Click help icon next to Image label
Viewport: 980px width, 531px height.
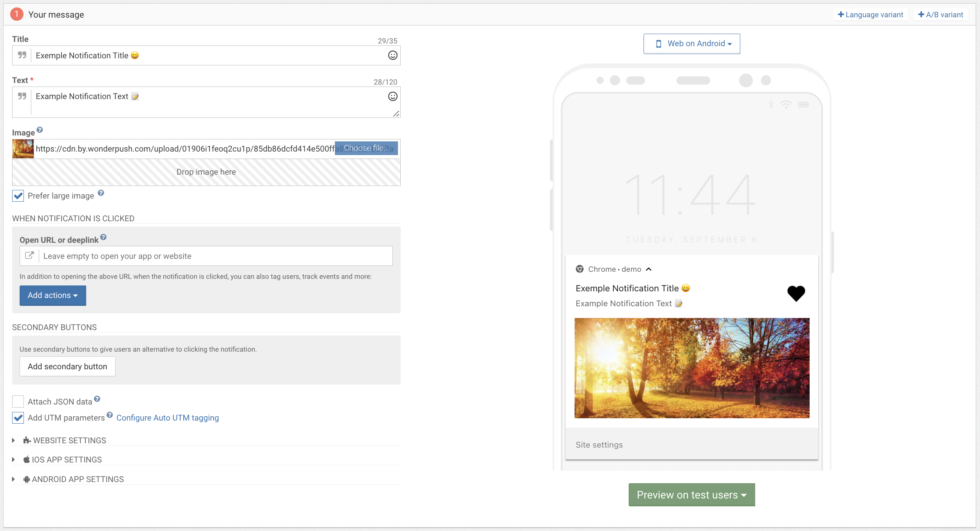pos(40,130)
